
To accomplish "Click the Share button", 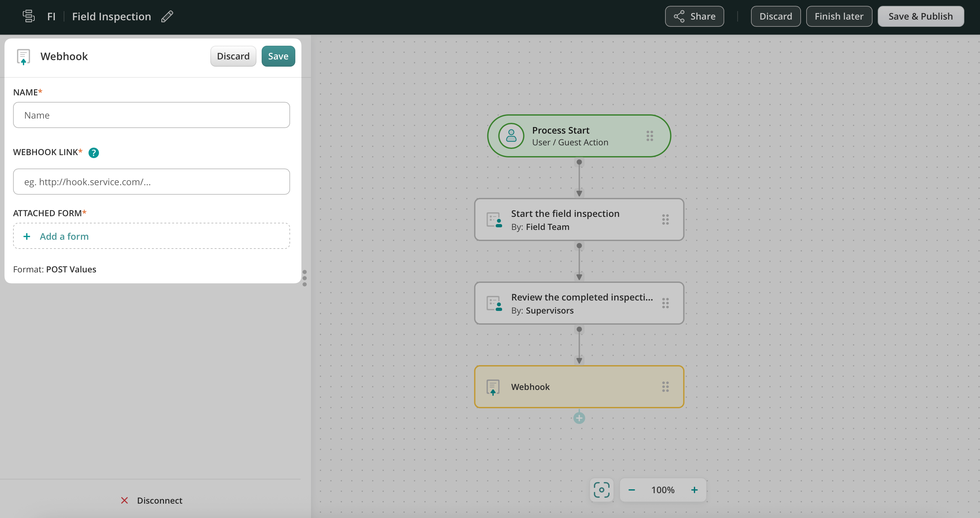I will click(694, 16).
